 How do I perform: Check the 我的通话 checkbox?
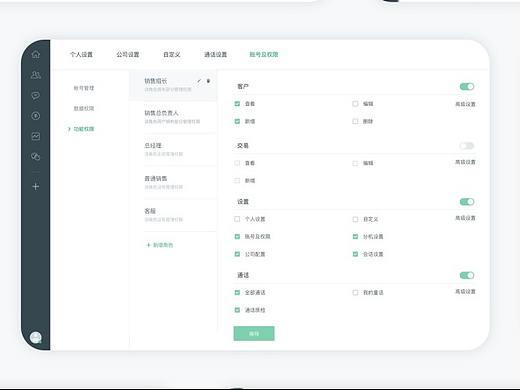tap(355, 292)
